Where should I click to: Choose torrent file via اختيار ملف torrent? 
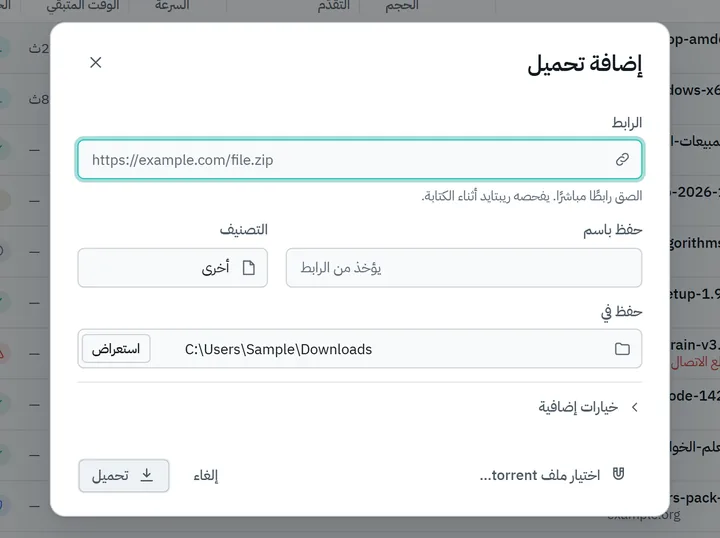[x=552, y=475]
